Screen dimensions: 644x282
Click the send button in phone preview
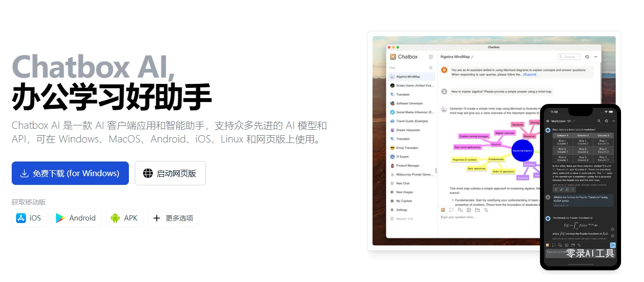pos(613,245)
